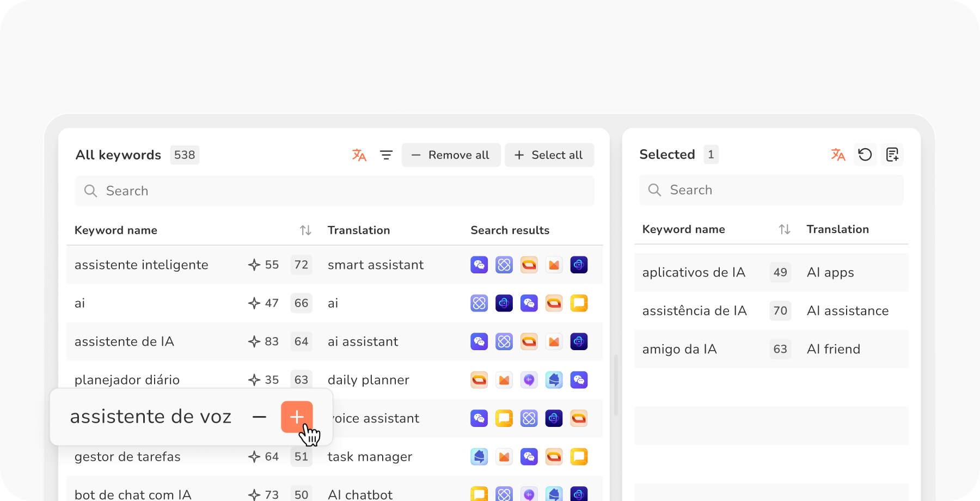Select the gestor de tarefas keyword row
980x501 pixels.
coord(127,457)
